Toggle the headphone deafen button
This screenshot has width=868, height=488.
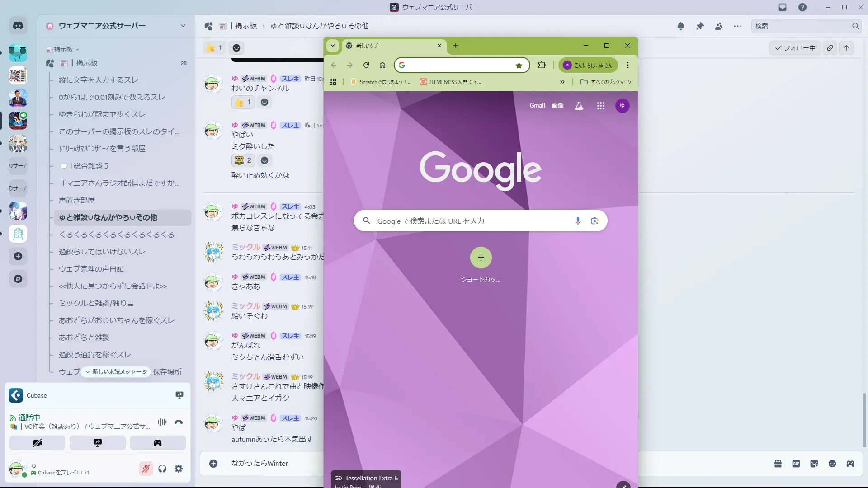pyautogui.click(x=162, y=469)
